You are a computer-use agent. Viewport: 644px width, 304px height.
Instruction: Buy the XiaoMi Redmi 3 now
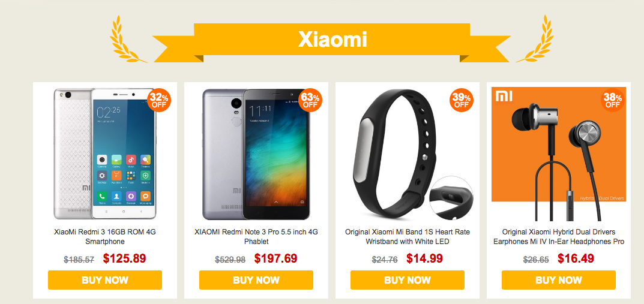[105, 280]
